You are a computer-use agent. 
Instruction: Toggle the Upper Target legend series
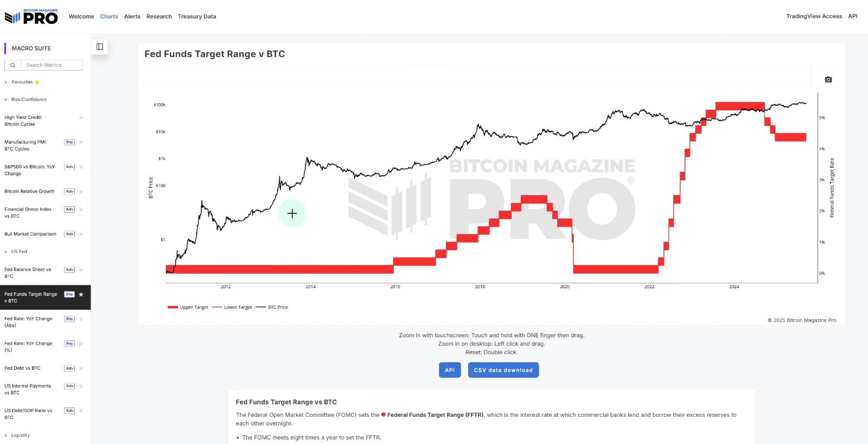coord(188,307)
